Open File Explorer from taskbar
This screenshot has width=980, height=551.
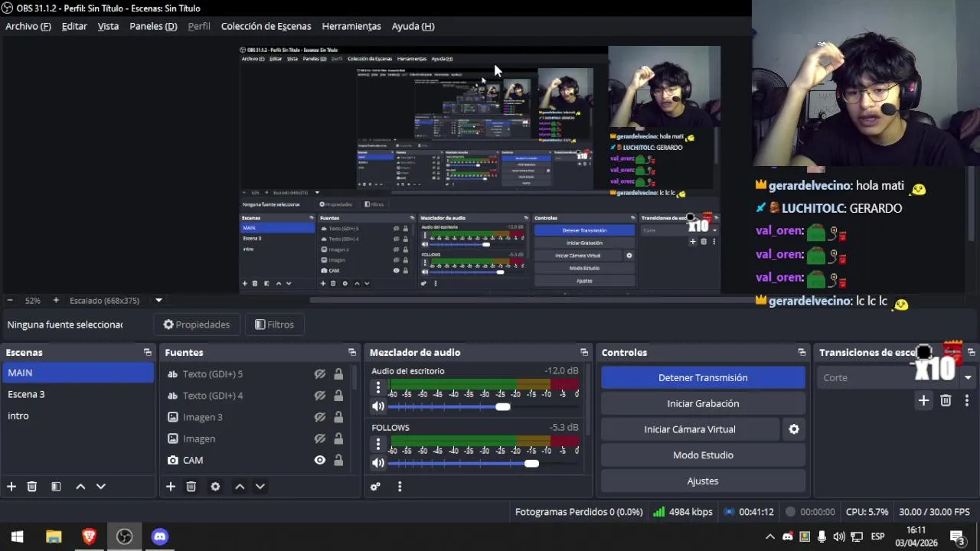pos(54,536)
